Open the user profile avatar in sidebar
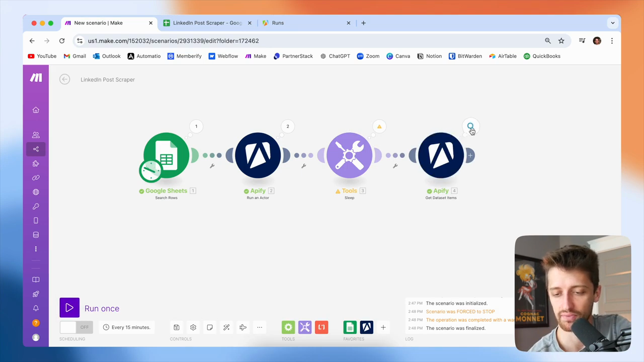 pos(36,337)
